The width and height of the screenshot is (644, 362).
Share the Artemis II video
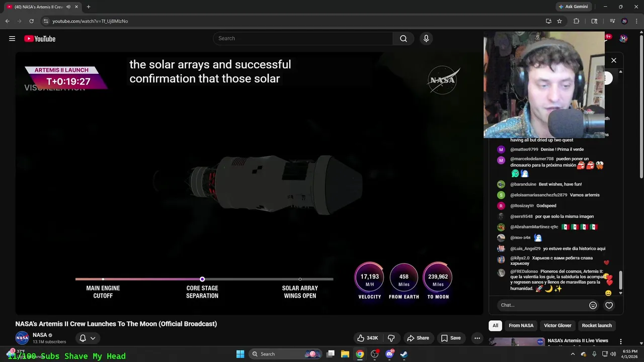coord(418,338)
